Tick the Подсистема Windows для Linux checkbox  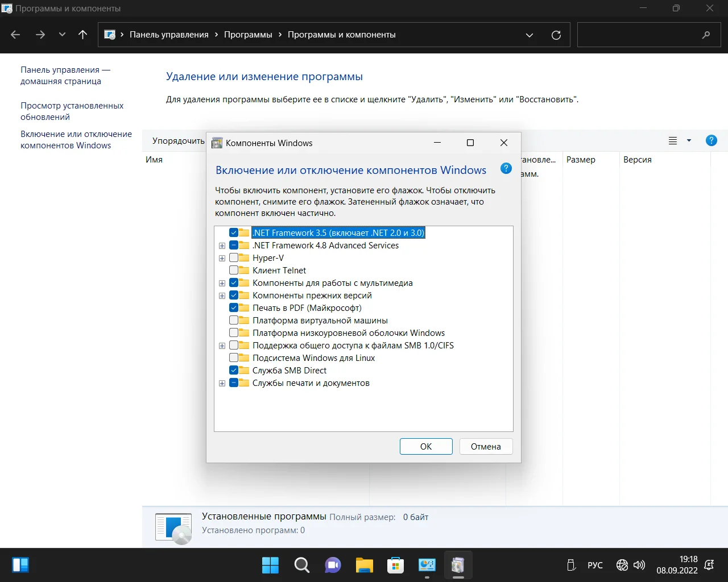point(234,358)
